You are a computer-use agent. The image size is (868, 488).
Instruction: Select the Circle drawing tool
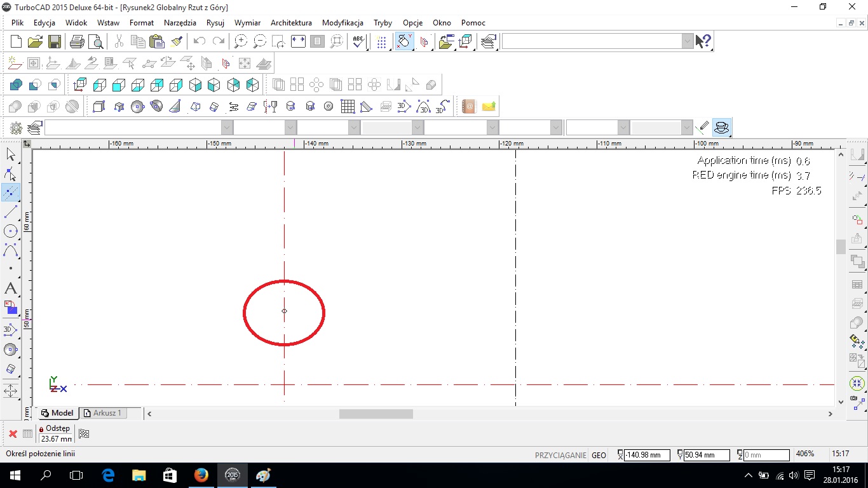point(11,231)
